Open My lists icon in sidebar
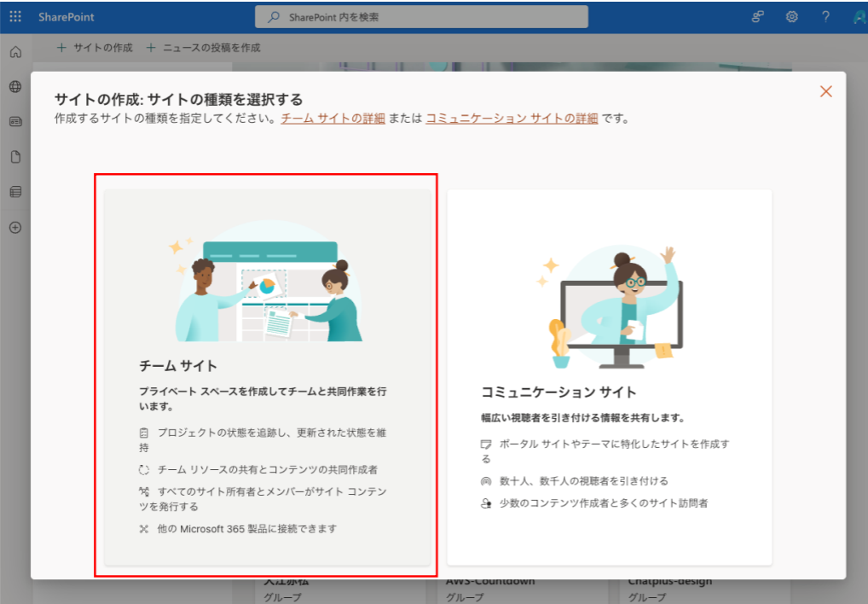Screen dimensions: 868x604 (x=15, y=192)
